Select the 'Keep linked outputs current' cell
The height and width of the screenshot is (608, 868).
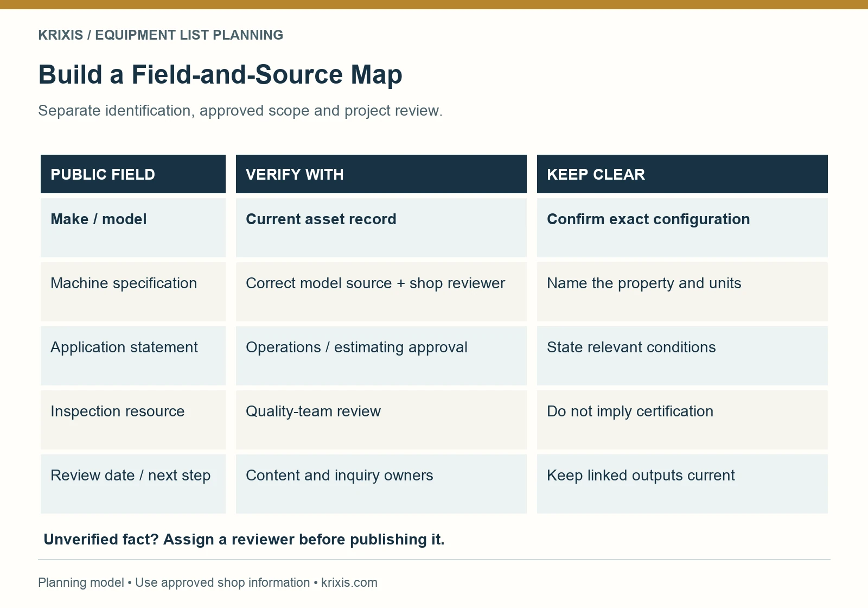click(682, 484)
